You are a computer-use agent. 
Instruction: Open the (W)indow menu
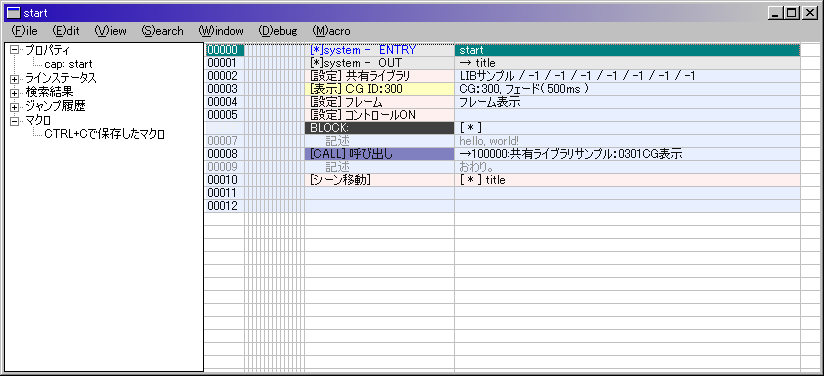(221, 31)
